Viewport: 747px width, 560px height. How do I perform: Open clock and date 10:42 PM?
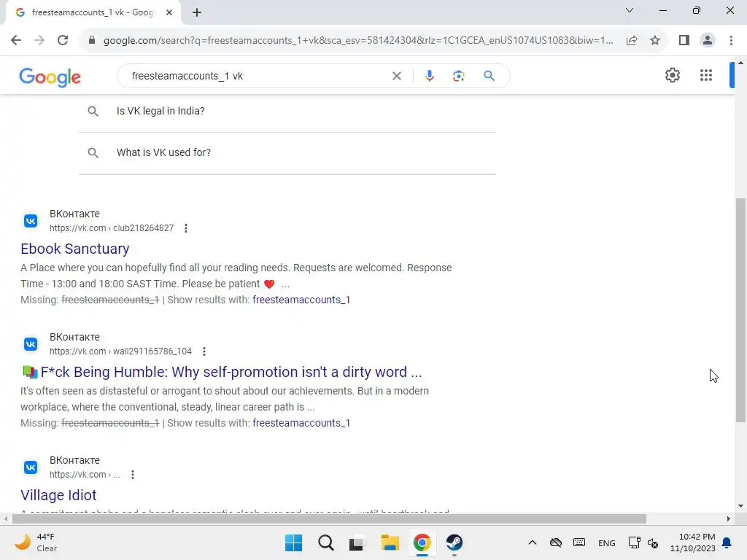click(693, 542)
